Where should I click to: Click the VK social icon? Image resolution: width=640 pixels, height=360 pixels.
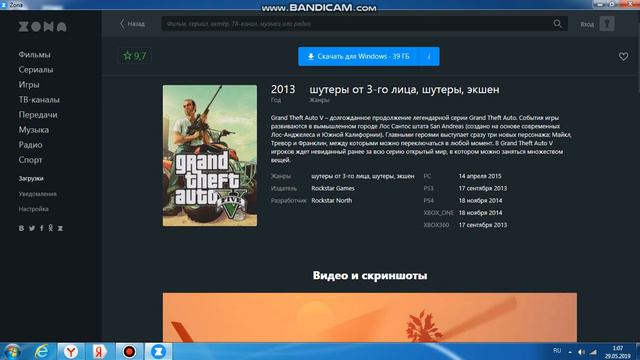click(x=21, y=228)
